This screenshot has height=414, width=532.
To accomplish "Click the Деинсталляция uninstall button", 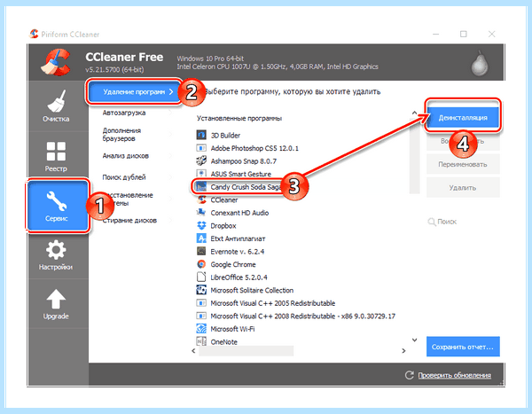I will tap(463, 118).
